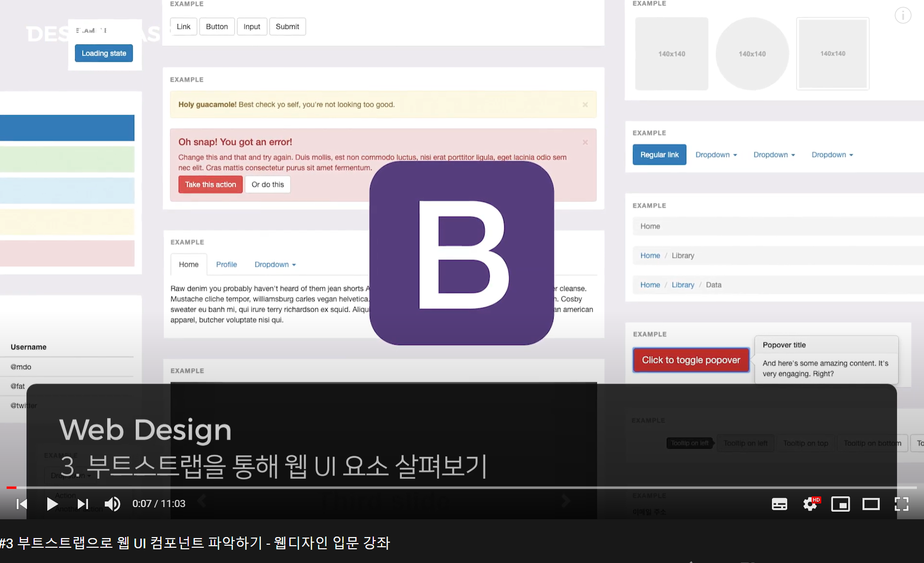This screenshot has height=563, width=924.
Task: Dismiss the Oh snap error alert
Action: point(585,142)
